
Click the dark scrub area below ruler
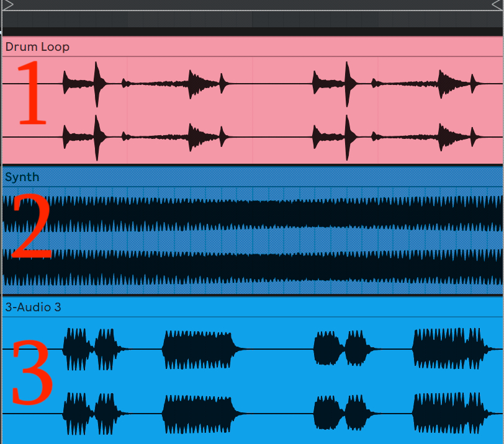pyautogui.click(x=248, y=31)
